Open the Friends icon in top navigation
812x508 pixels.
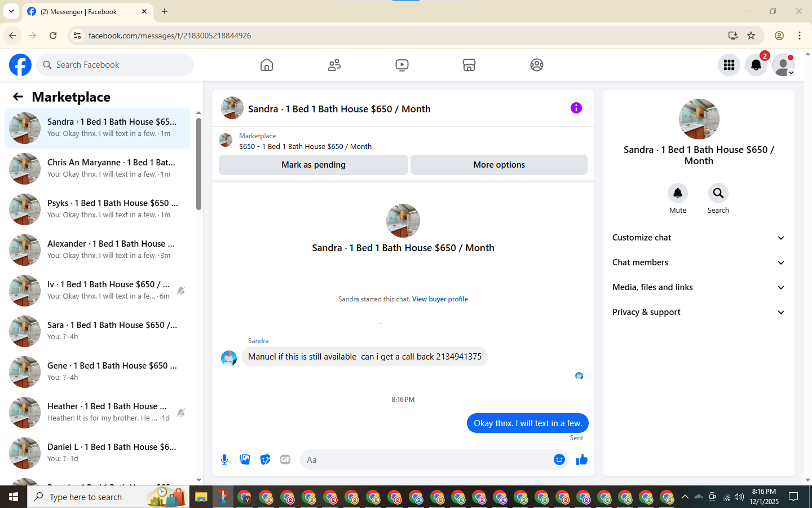pyautogui.click(x=334, y=65)
